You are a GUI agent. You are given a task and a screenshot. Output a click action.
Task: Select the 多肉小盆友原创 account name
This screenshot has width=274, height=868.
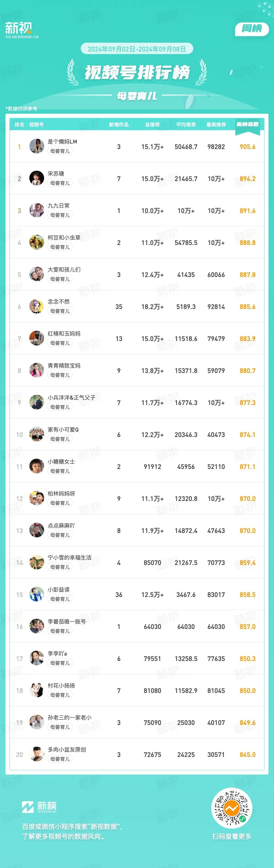pyautogui.click(x=67, y=749)
